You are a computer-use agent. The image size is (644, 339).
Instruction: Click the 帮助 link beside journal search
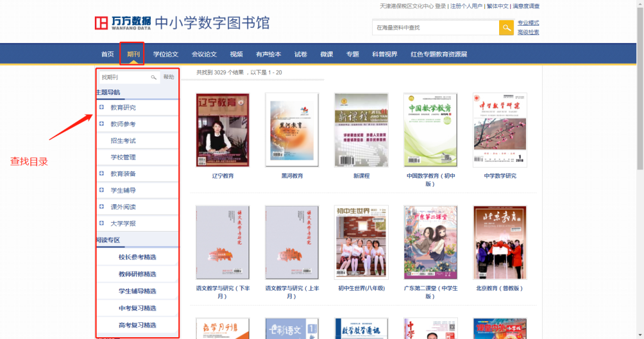[169, 77]
